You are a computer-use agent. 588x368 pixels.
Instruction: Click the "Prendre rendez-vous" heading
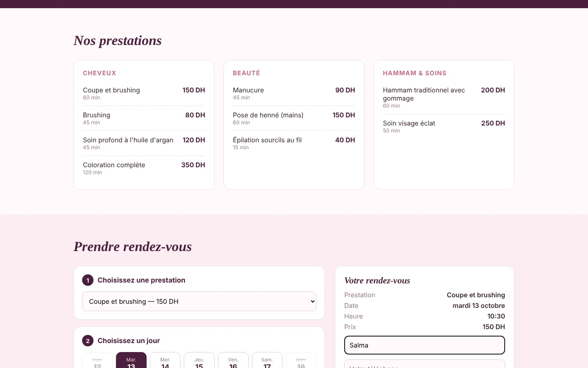tap(133, 247)
